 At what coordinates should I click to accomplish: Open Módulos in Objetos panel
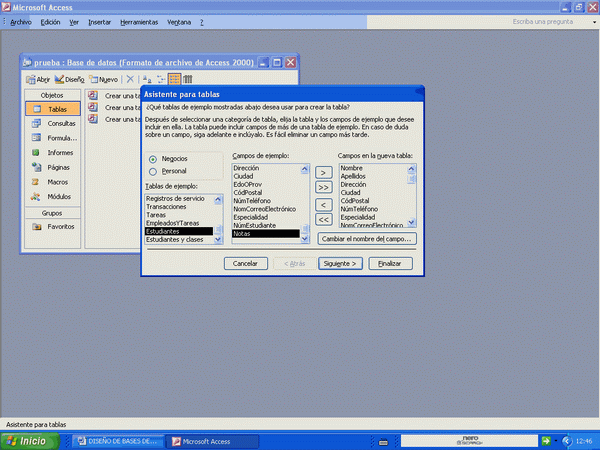[53, 197]
